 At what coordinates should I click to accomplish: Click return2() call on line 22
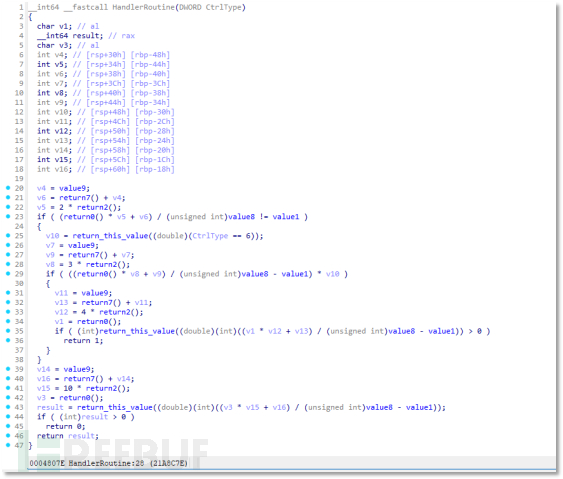pyautogui.click(x=97, y=207)
